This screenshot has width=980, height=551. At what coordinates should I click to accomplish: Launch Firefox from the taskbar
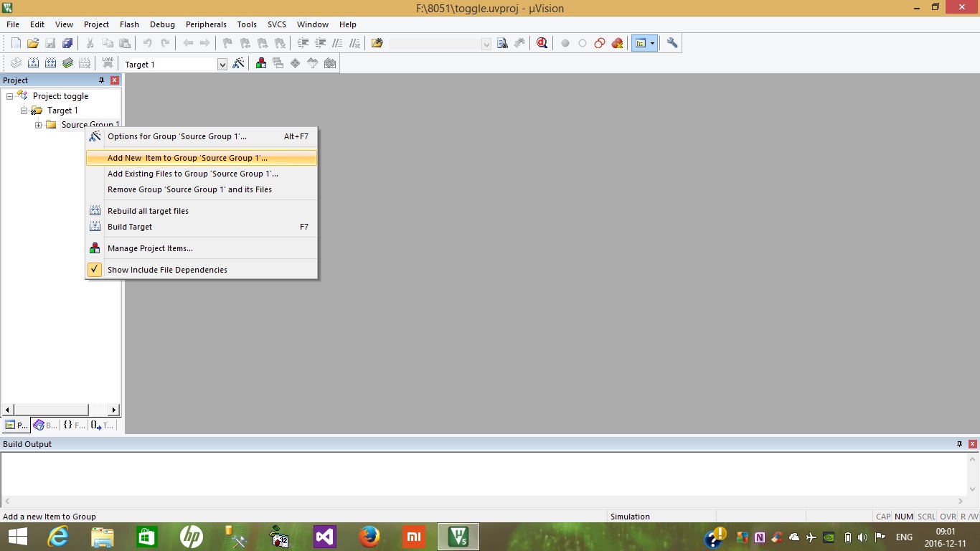click(369, 536)
